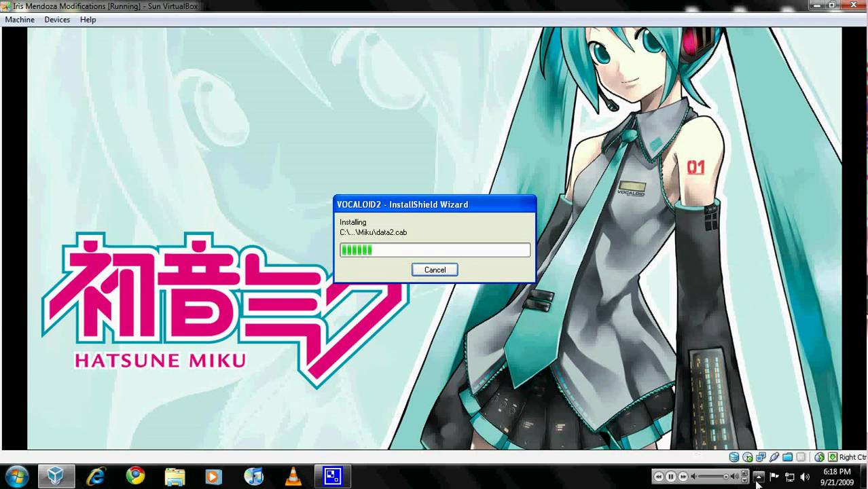Open the Action Center flag icon

774,477
